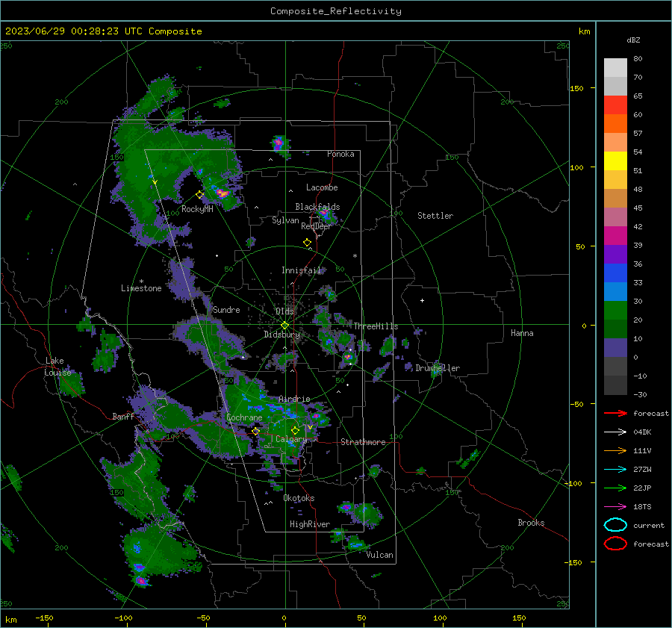Click the RockyMH label
The width and height of the screenshot is (672, 628).
coord(197,209)
